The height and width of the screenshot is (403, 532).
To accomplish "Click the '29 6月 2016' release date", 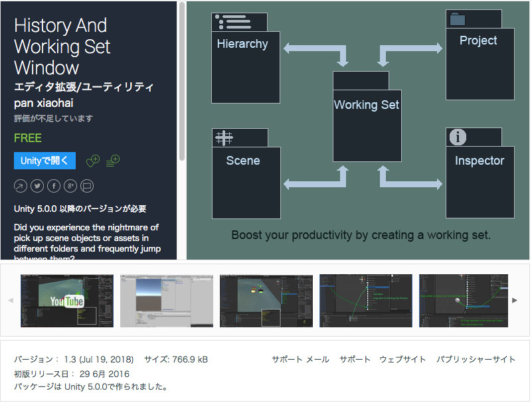I will 104,374.
